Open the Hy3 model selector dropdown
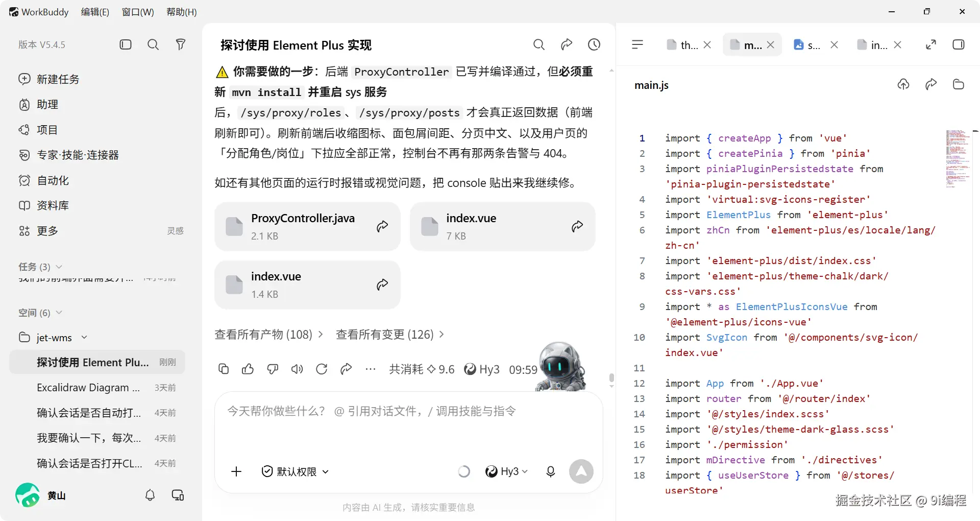Screen dimensions: 980x521 coord(506,471)
